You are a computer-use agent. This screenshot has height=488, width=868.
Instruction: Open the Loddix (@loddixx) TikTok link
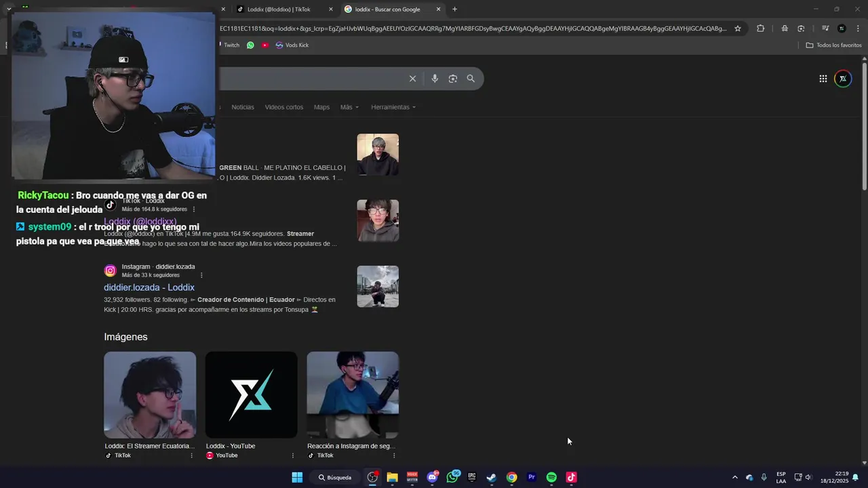pyautogui.click(x=140, y=222)
